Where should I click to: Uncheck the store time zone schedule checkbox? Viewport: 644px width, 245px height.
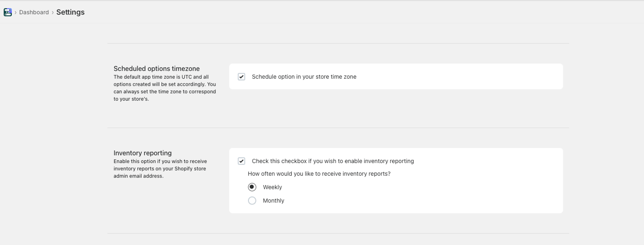click(x=241, y=77)
